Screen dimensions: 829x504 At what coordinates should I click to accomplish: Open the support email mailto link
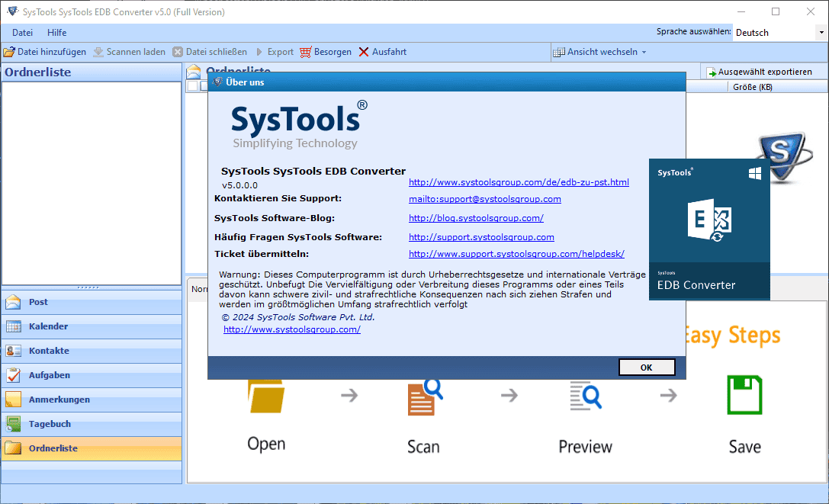click(484, 199)
